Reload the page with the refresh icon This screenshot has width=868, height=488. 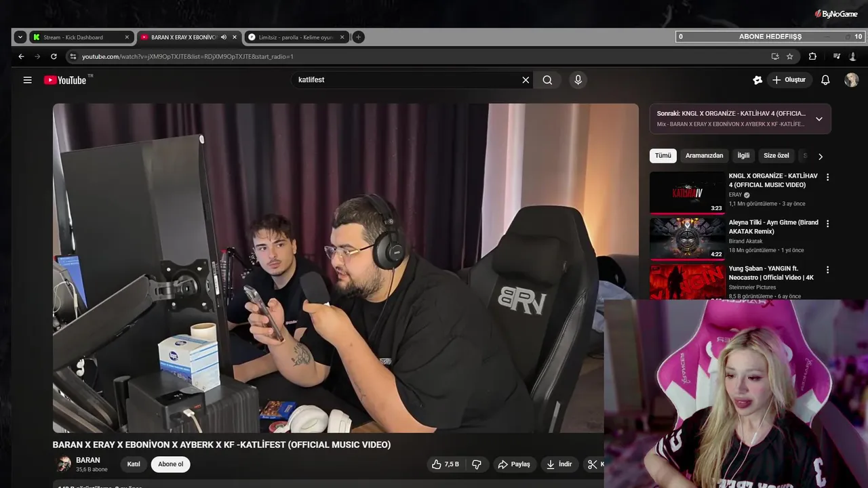[x=54, y=56]
